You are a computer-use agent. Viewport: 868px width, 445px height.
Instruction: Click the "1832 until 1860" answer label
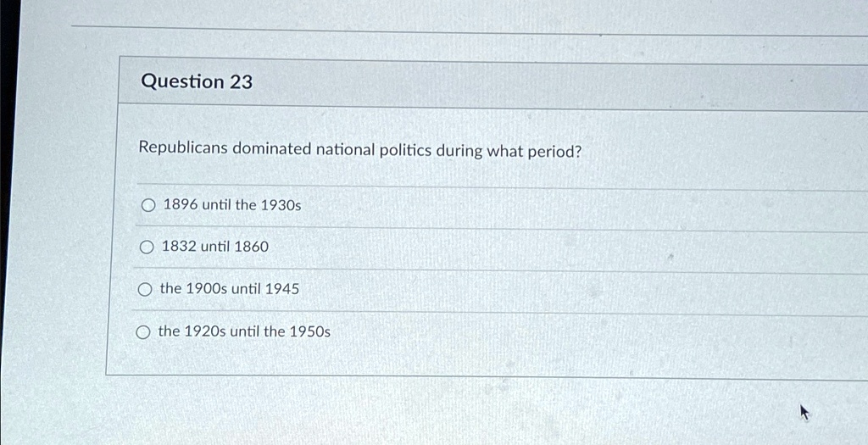click(x=214, y=247)
